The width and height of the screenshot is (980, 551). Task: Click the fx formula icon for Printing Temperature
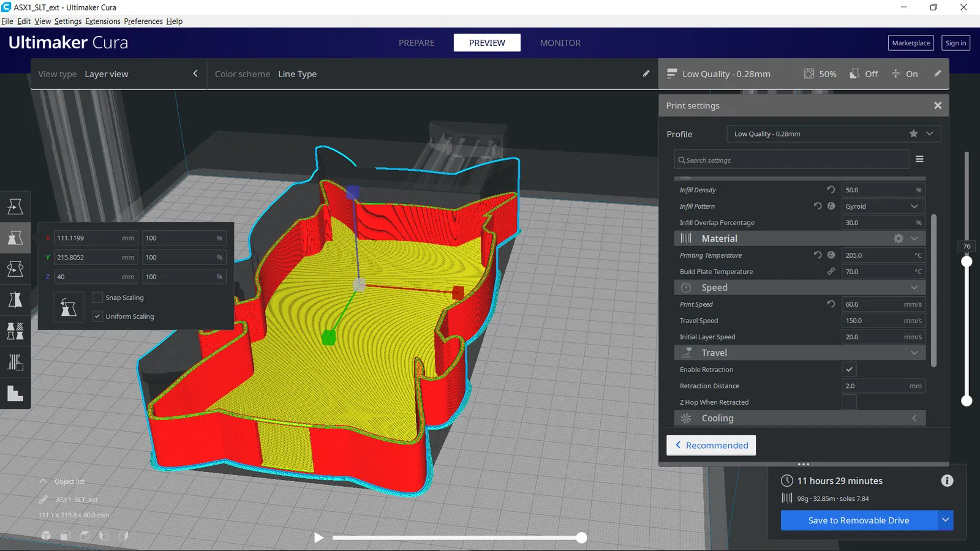pyautogui.click(x=831, y=255)
